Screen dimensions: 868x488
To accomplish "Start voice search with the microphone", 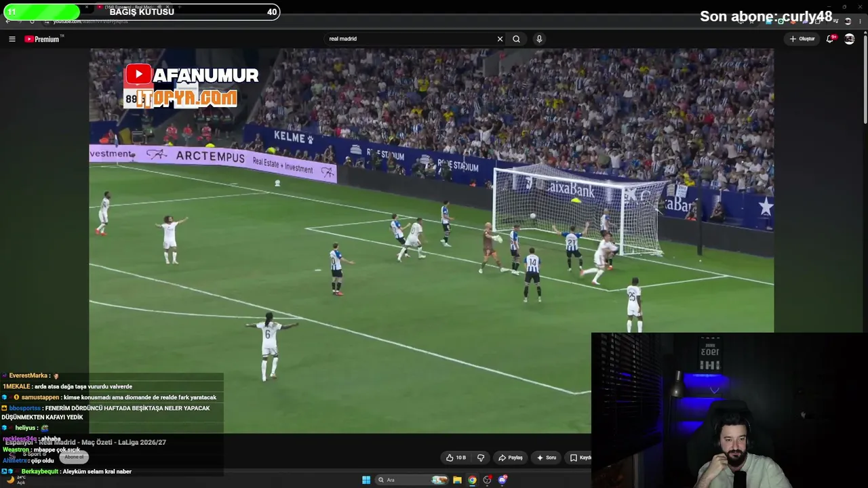I will [539, 39].
